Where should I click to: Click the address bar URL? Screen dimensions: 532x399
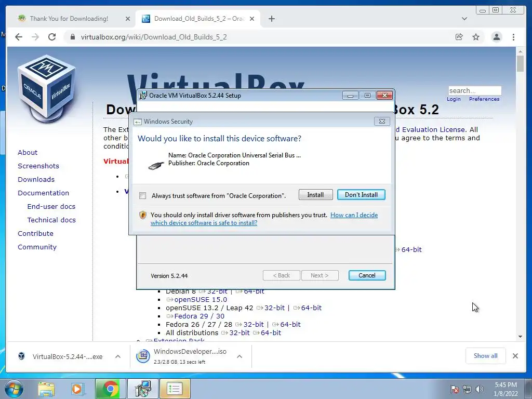click(154, 37)
